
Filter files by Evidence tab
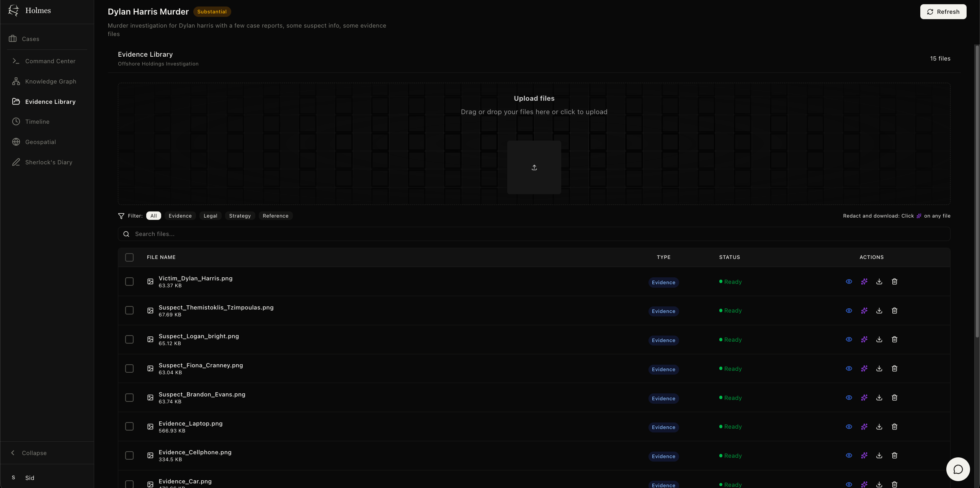[x=180, y=216]
